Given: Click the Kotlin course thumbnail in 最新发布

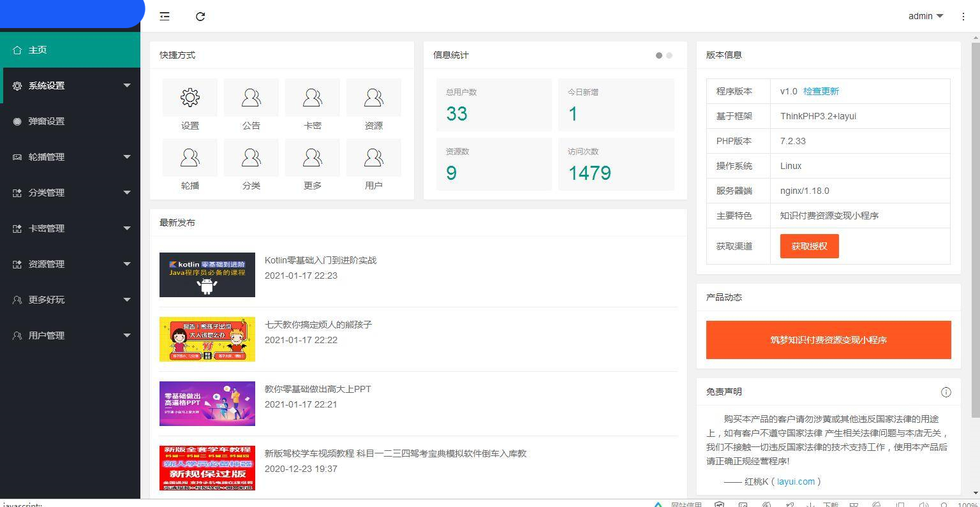Looking at the screenshot, I should click(207, 274).
